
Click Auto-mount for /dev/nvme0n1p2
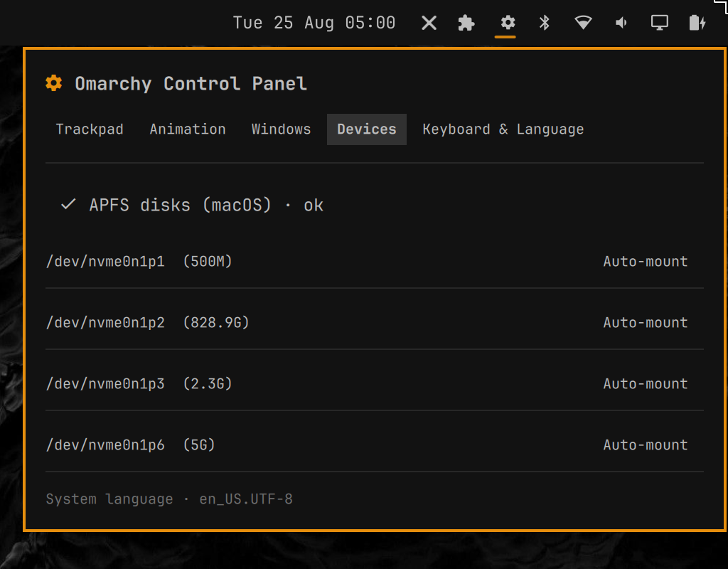[646, 323]
